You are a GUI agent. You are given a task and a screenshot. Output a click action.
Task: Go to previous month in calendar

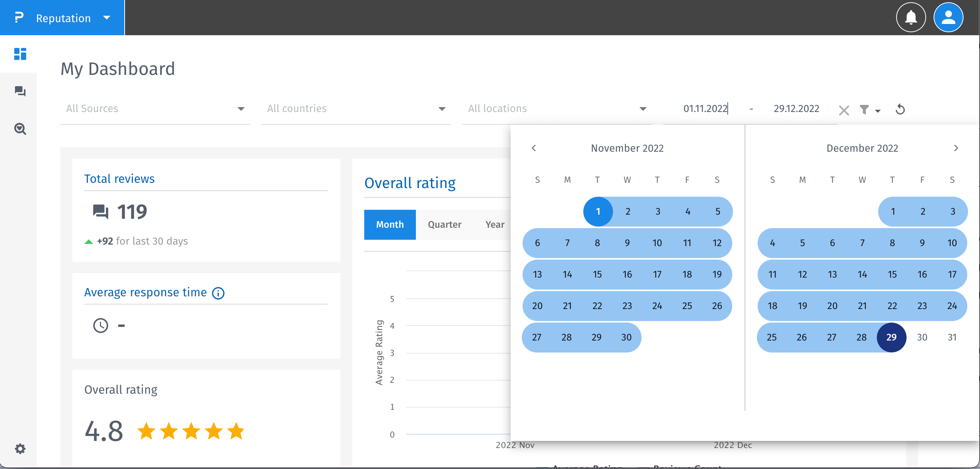click(533, 148)
